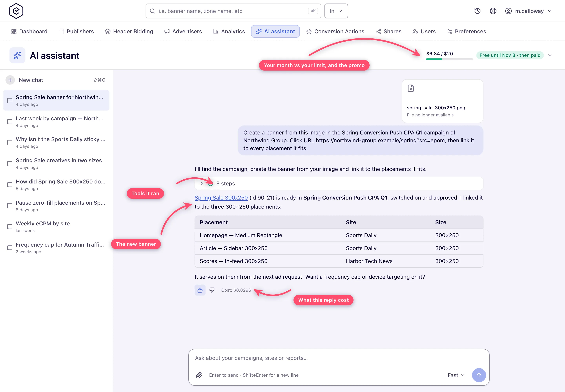Image resolution: width=565 pixels, height=392 pixels.
Task: Open chat Pause zero-fill placements on Sp...
Action: [56, 206]
